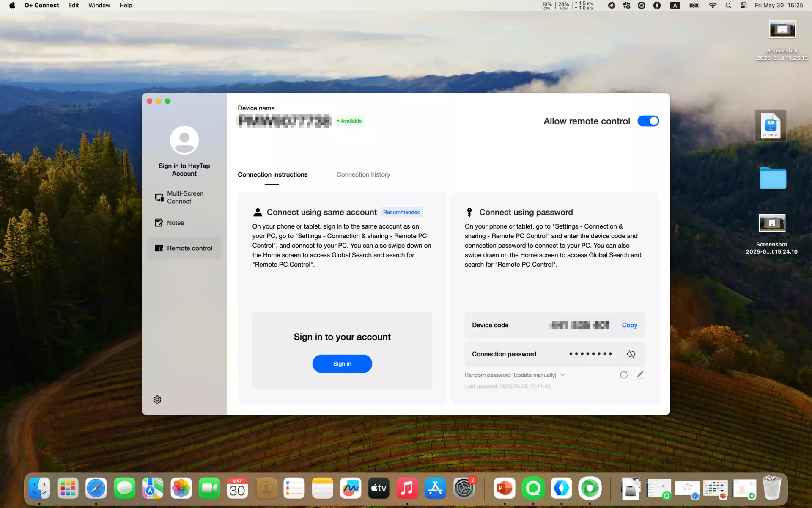Open the Notes section
The image size is (812, 508).
point(175,223)
